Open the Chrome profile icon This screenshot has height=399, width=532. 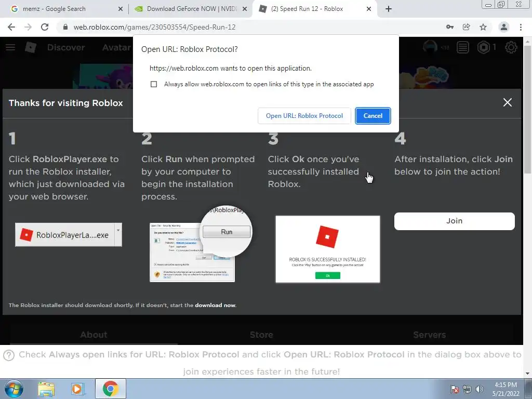[504, 27]
